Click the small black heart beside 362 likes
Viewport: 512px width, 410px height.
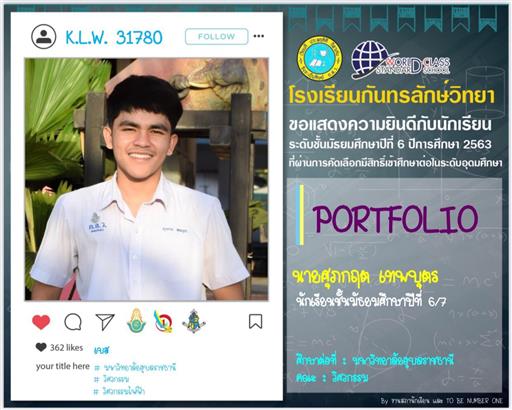41,347
